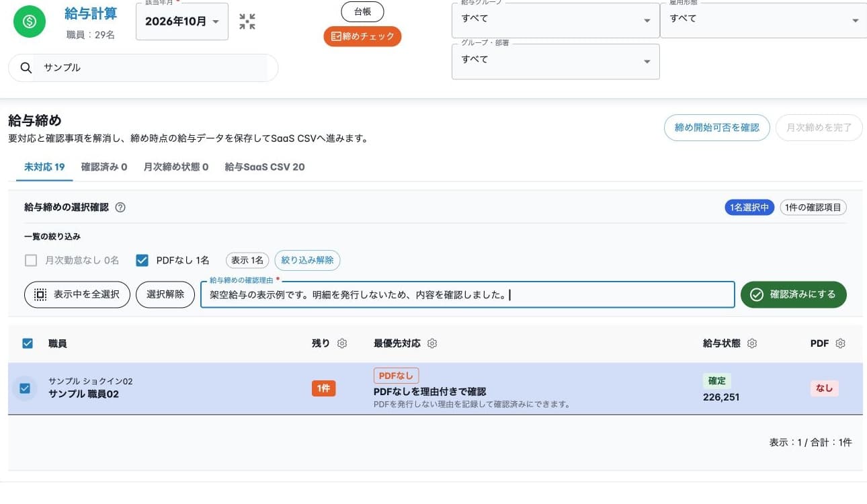Screen dimensions: 867x504
Task: Open gear settings for PDF column
Action: pos(840,343)
